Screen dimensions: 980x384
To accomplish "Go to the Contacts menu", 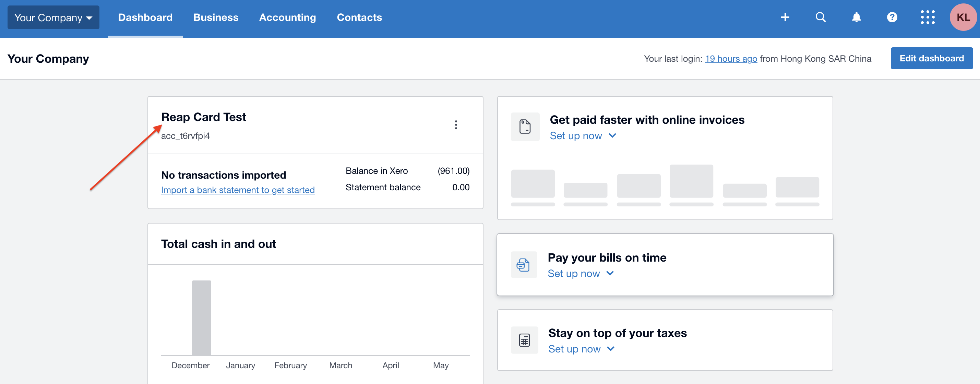I will point(359,17).
